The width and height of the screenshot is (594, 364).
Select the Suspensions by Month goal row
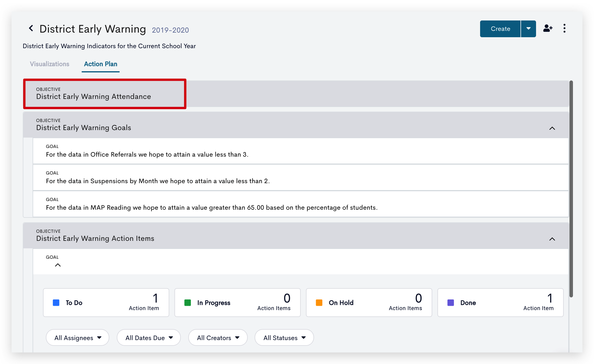[300, 177]
